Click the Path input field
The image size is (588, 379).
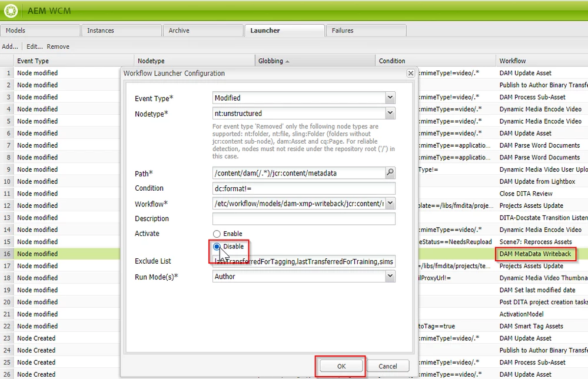pyautogui.click(x=299, y=173)
